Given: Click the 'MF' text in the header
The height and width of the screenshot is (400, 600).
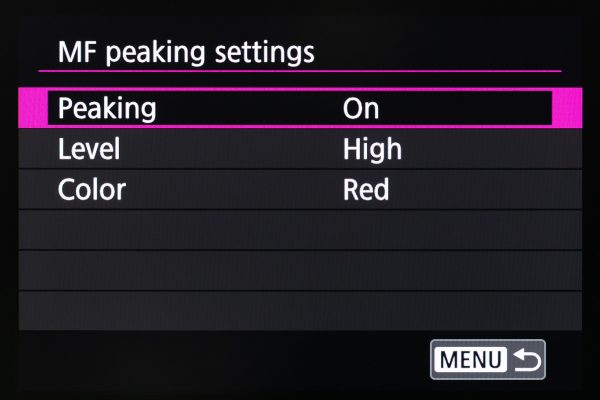Looking at the screenshot, I should point(77,52).
